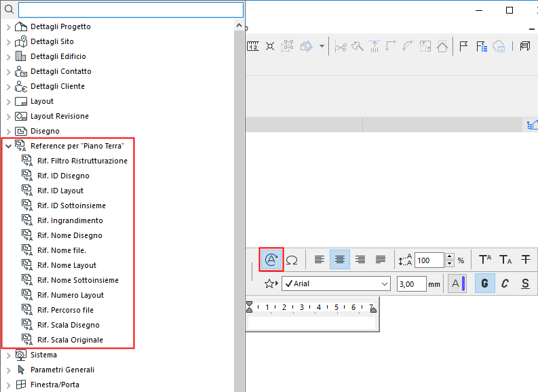Expand Finestra/Porta group
Viewport: 538px width, 392px height.
pyautogui.click(x=9, y=385)
